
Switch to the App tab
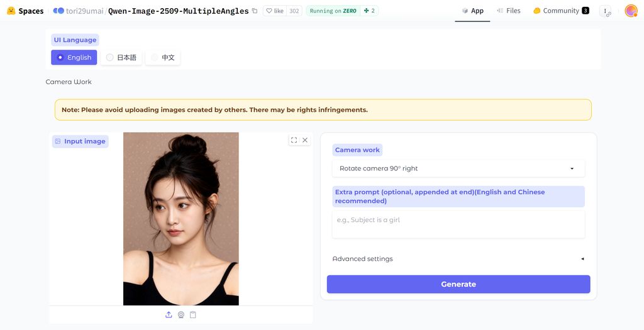pos(472,11)
